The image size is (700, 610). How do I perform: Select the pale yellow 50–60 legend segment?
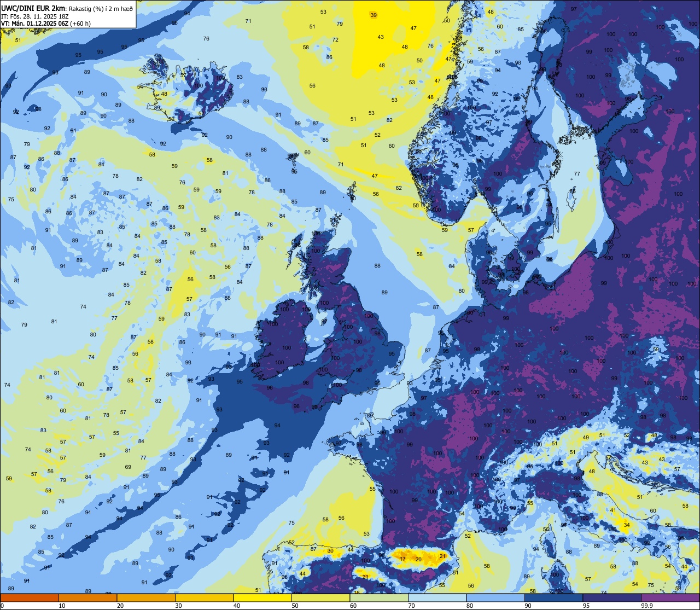320,597
